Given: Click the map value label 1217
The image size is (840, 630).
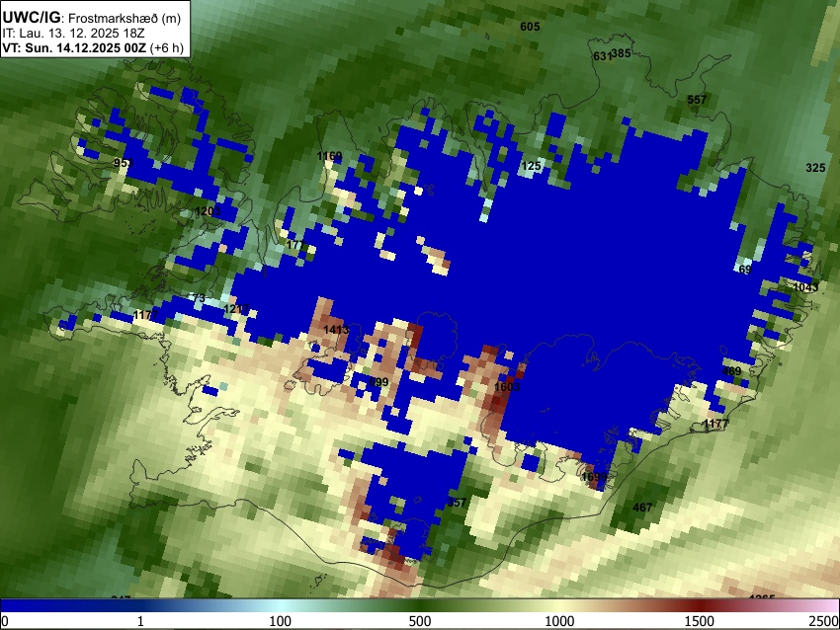Looking at the screenshot, I should (x=237, y=309).
